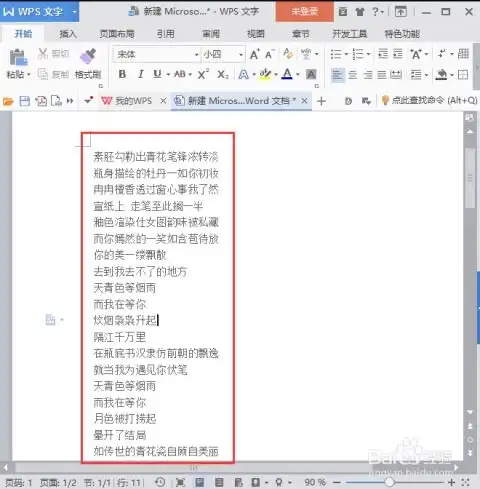Toggle Subscript X₂ formatting
The image size is (480, 489).
coord(222,74)
